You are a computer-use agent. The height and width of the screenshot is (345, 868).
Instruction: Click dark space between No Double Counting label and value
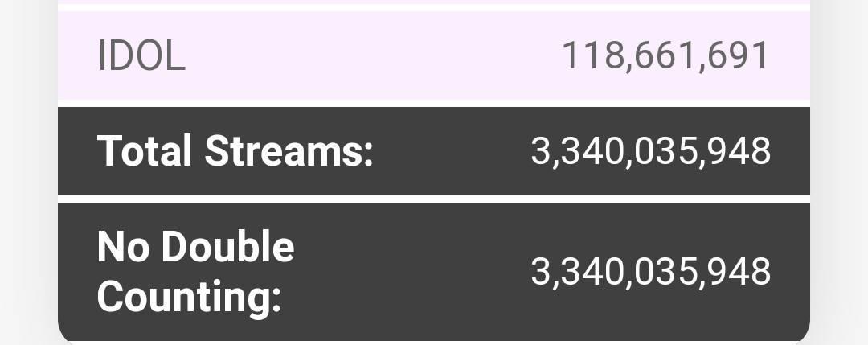point(412,272)
